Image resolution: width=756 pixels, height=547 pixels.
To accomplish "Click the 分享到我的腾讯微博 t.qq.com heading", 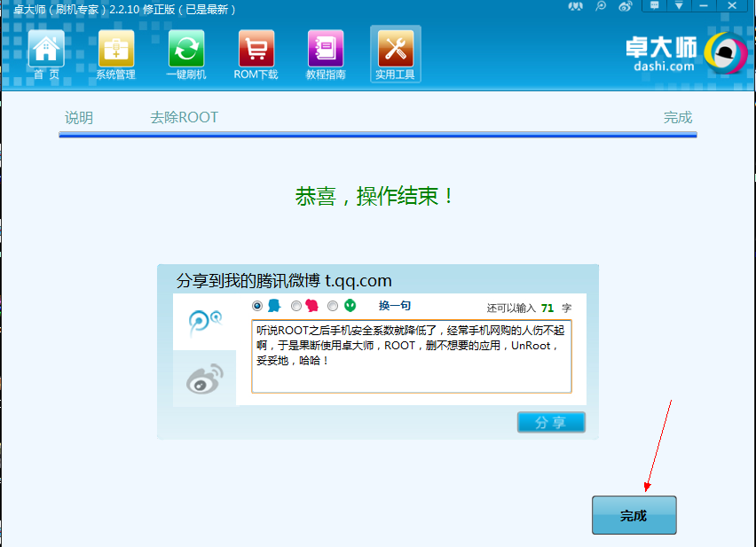I will point(284,281).
